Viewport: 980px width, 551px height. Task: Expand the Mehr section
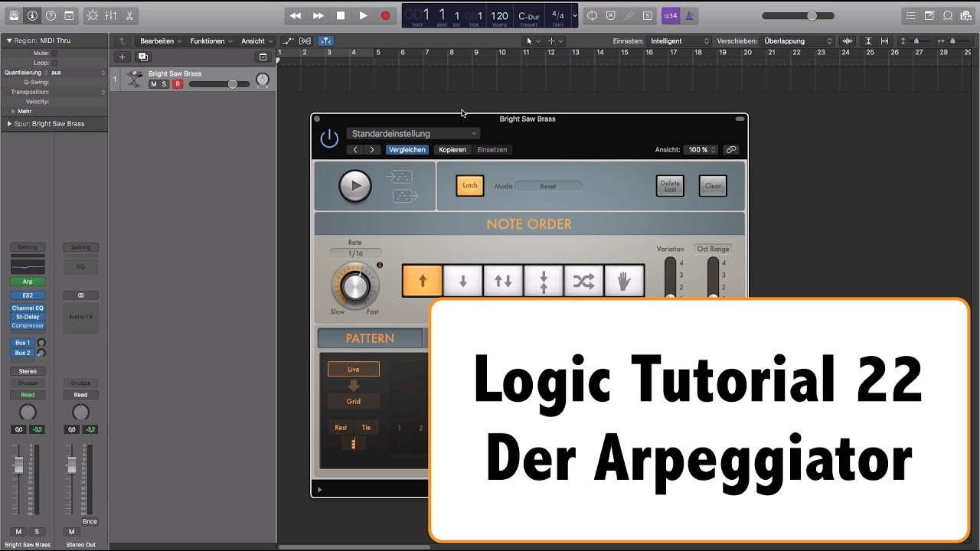13,111
